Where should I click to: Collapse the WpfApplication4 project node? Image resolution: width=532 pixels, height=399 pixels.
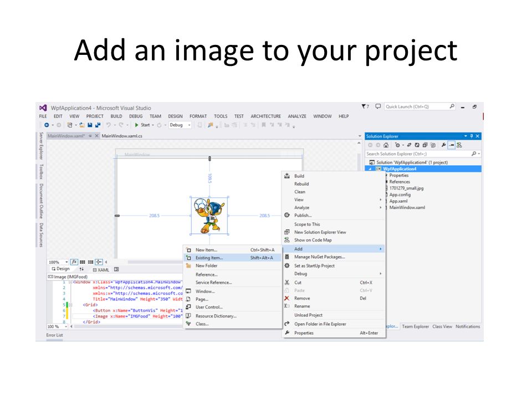tap(371, 169)
